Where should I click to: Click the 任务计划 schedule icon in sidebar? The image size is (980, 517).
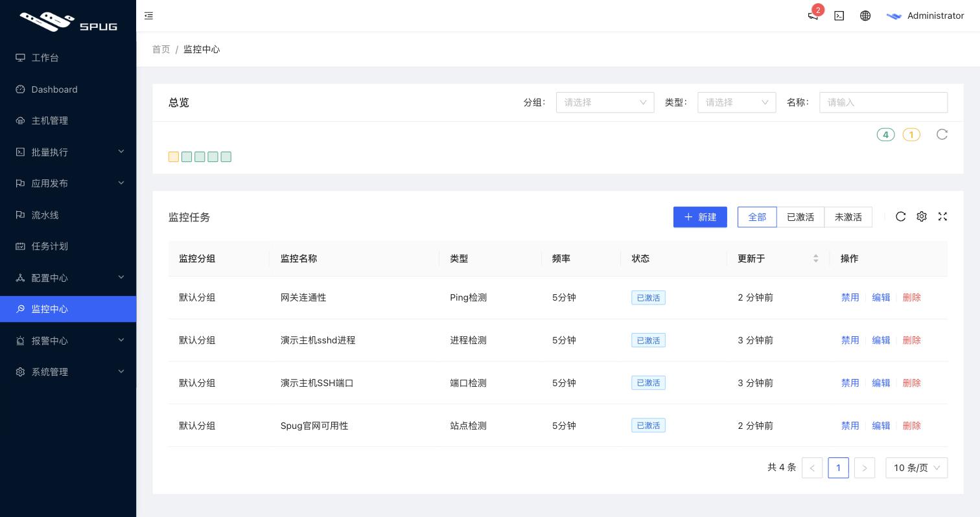click(20, 246)
